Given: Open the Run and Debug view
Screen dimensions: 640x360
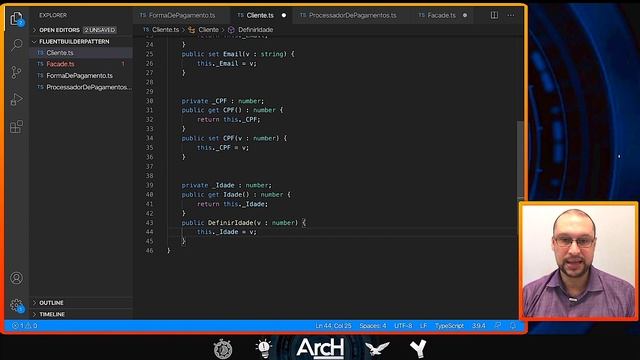Looking at the screenshot, I should click(16, 99).
